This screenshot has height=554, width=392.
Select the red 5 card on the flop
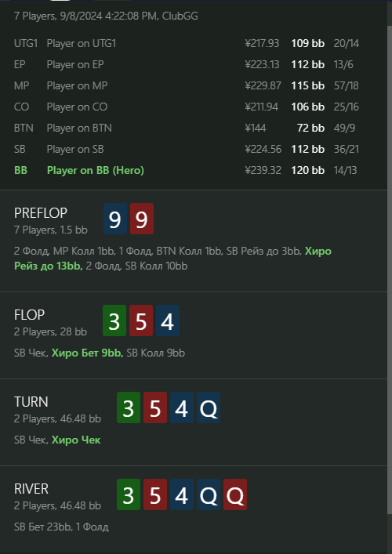141,320
